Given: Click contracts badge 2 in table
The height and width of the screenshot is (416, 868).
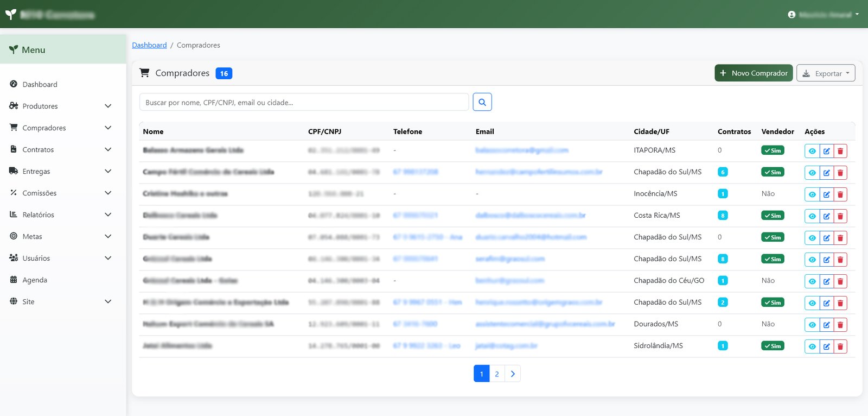Looking at the screenshot, I should coord(723,302).
